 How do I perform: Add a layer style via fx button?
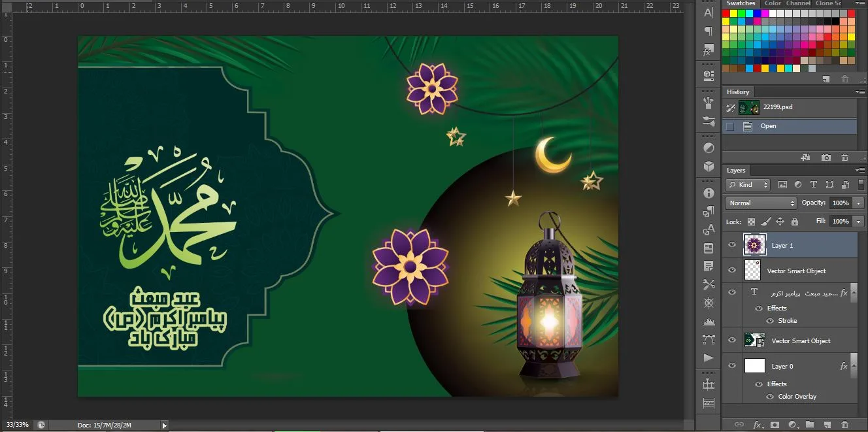[x=757, y=425]
